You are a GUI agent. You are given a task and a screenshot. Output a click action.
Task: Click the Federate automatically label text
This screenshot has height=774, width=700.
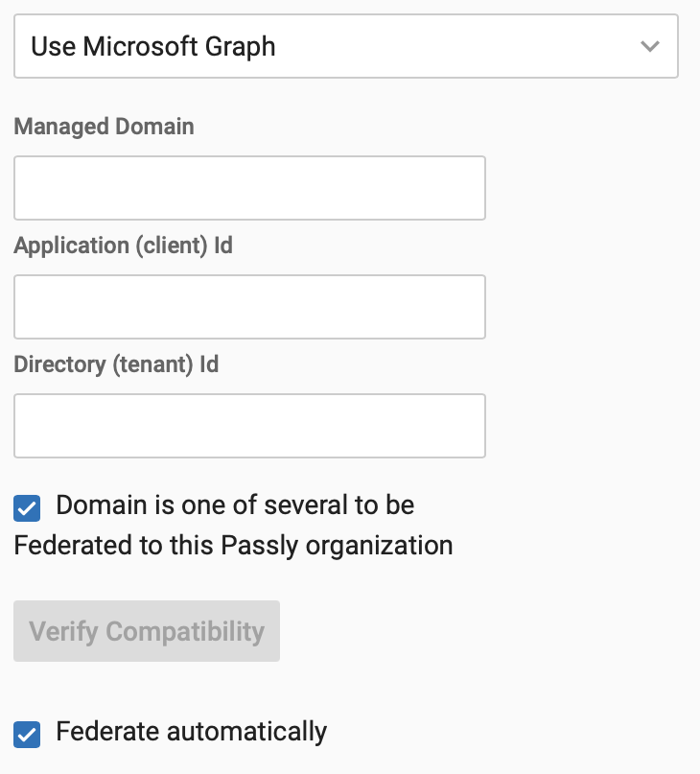192,732
